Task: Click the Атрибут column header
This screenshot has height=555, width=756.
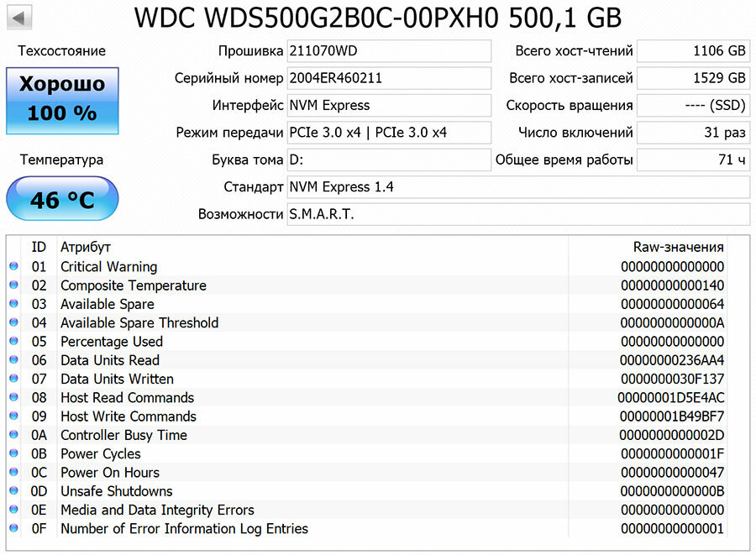Action: pyautogui.click(x=86, y=247)
